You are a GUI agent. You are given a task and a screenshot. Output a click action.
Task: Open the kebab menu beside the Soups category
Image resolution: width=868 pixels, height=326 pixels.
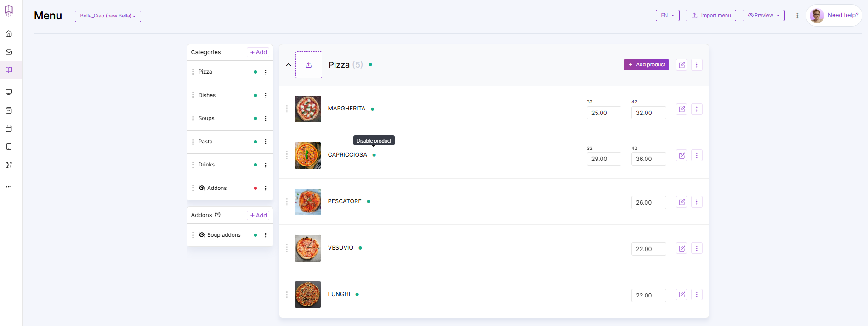pos(265,119)
